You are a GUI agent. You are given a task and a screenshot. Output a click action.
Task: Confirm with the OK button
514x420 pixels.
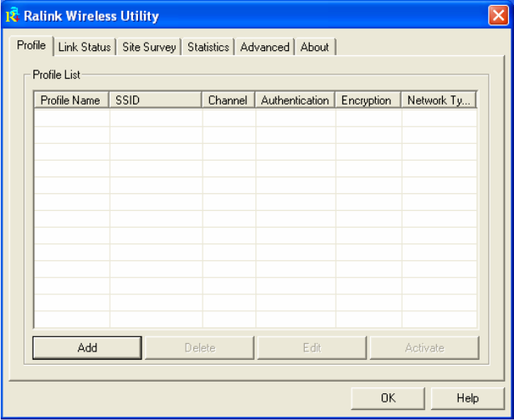[388, 398]
